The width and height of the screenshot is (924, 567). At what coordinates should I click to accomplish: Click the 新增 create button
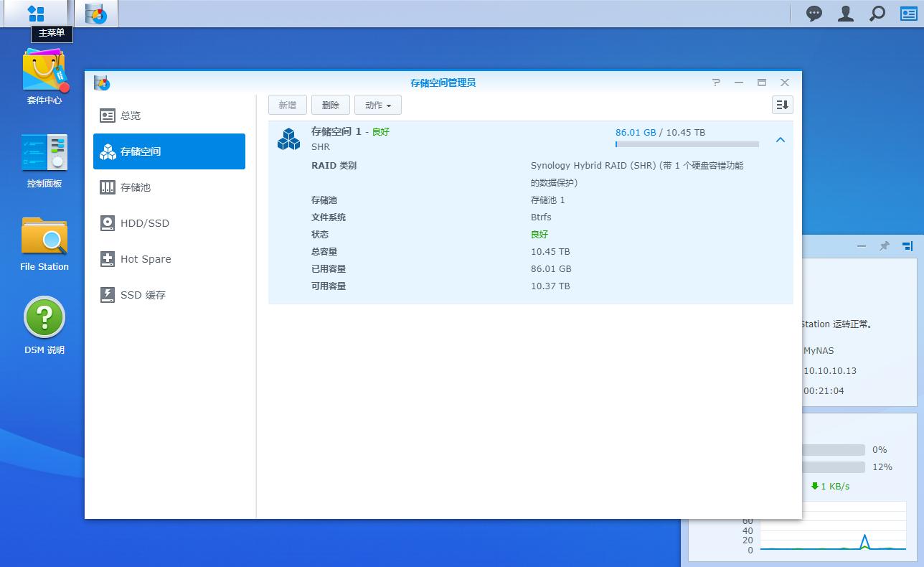[x=288, y=105]
